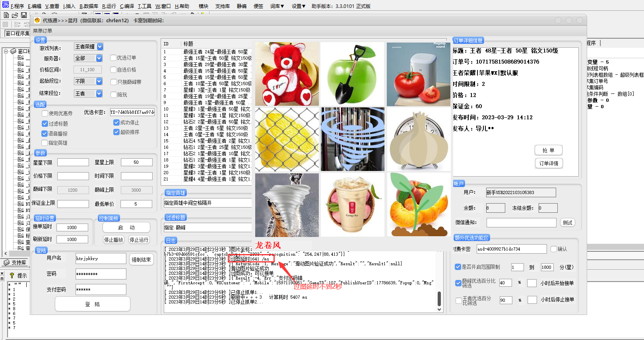Check the 只接巅峰赛 option
Screen dimensions: 644x340
pos(113,82)
